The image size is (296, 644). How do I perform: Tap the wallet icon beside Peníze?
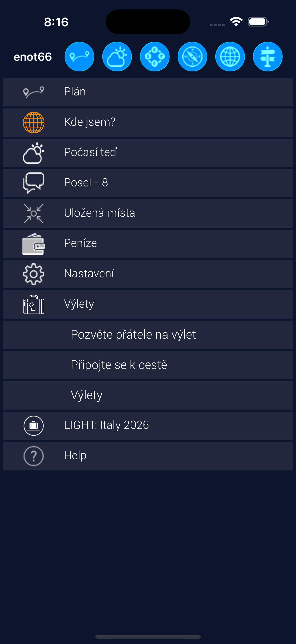pos(33,244)
